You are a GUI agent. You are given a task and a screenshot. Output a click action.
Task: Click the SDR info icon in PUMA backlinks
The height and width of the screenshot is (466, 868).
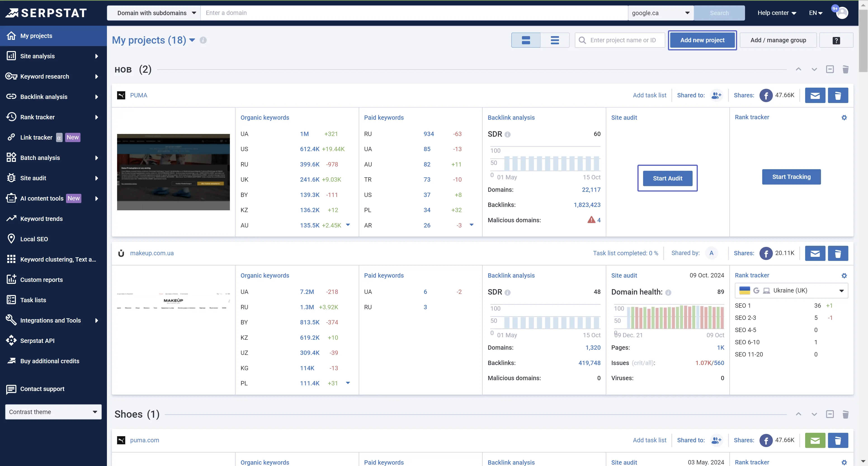pos(507,134)
